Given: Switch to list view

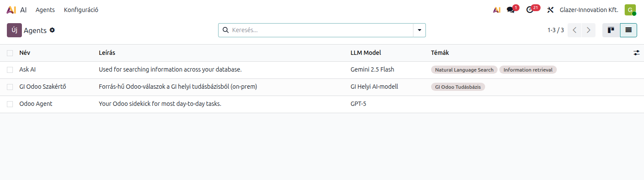Looking at the screenshot, I should coord(629,30).
